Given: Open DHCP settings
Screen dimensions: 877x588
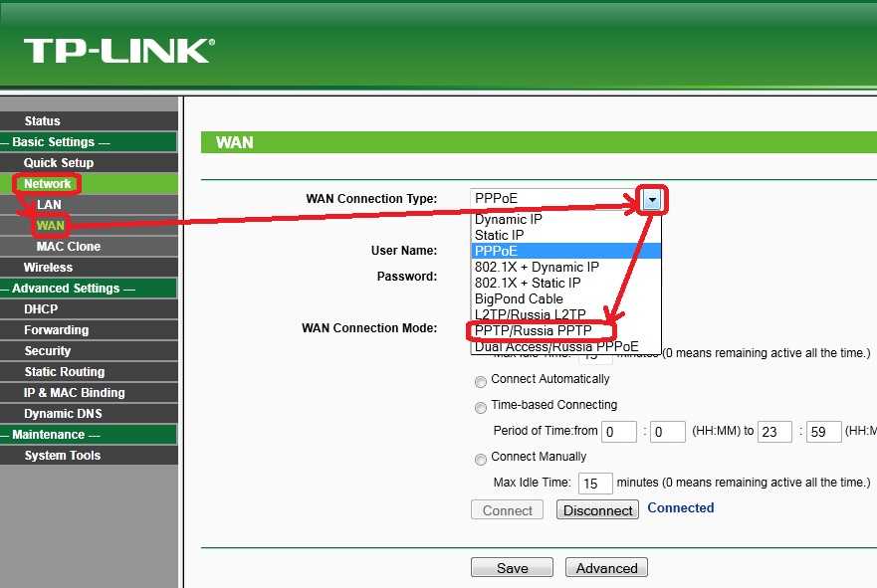Looking at the screenshot, I should [x=41, y=309].
